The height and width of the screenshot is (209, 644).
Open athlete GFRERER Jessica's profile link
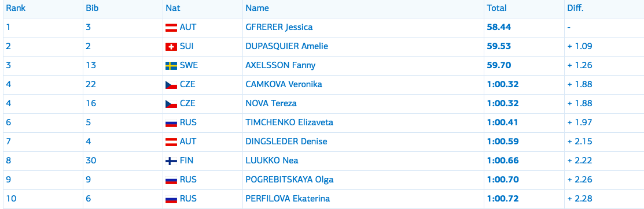(279, 27)
